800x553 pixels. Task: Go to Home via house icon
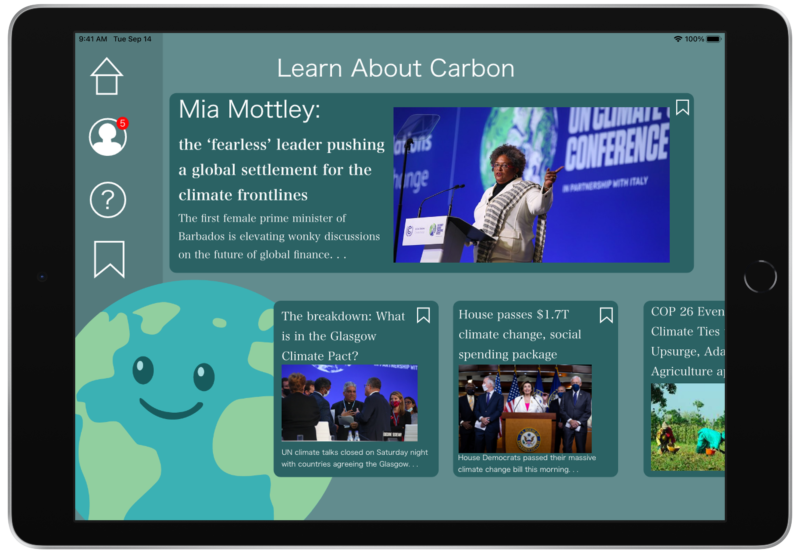coord(107,76)
